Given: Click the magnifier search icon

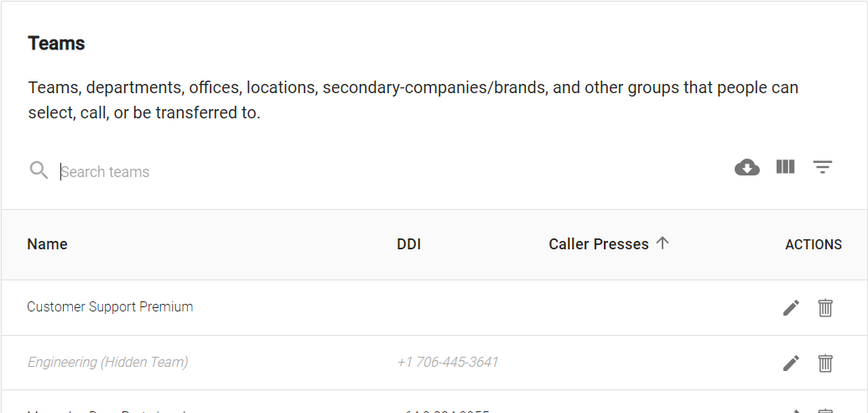Looking at the screenshot, I should (x=39, y=170).
